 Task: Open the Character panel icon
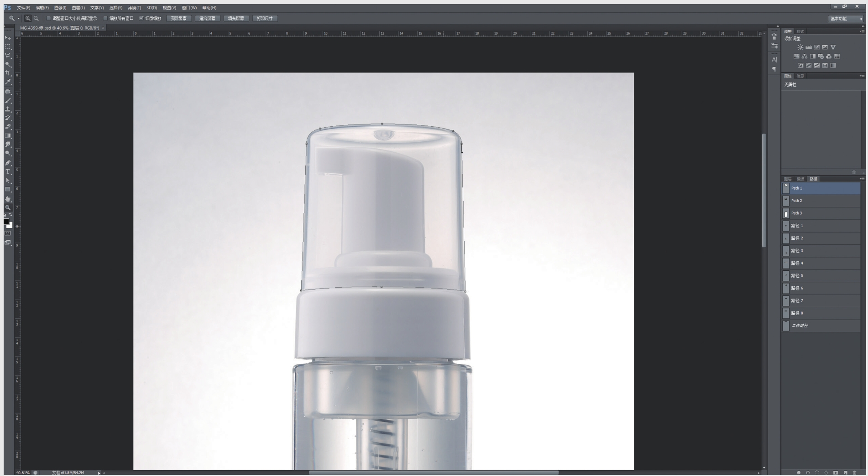coord(774,60)
